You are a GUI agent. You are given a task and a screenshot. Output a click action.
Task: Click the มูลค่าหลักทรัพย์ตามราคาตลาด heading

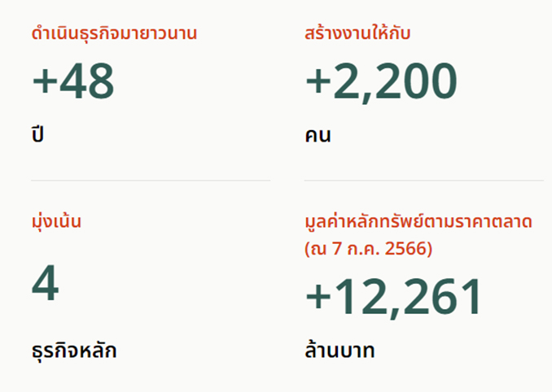tap(418, 222)
